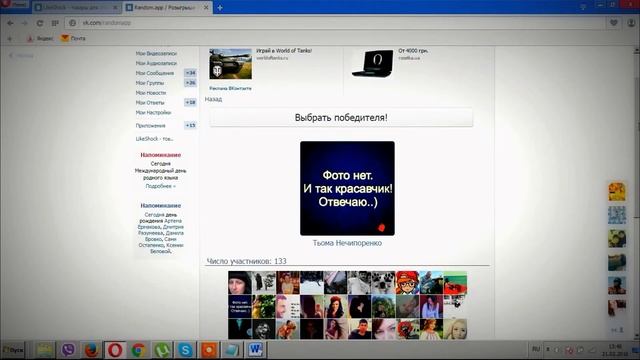The image size is (640, 360).
Task: Click the page vertical scrollbar
Action: [x=636, y=194]
